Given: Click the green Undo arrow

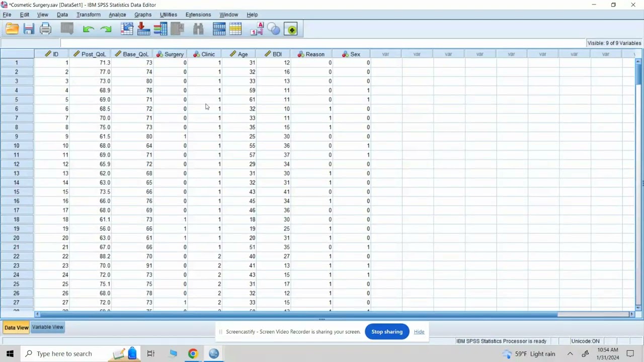Looking at the screenshot, I should (x=89, y=29).
